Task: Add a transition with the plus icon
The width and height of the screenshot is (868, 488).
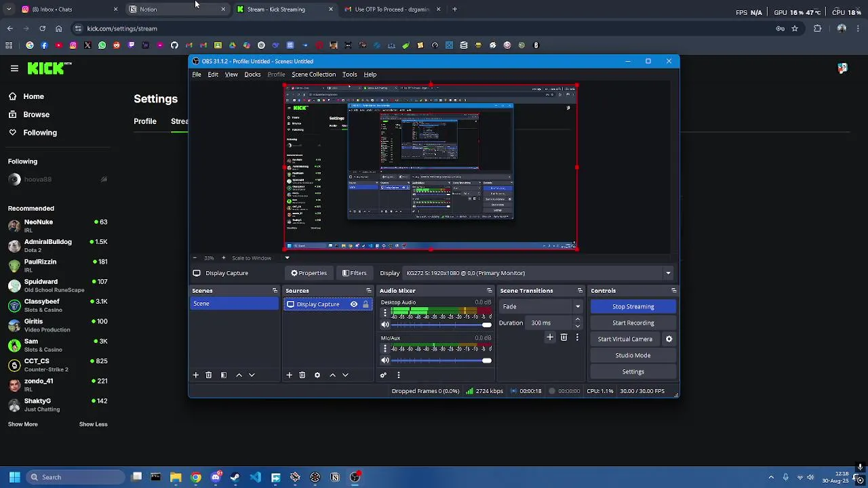Action: pyautogui.click(x=550, y=337)
